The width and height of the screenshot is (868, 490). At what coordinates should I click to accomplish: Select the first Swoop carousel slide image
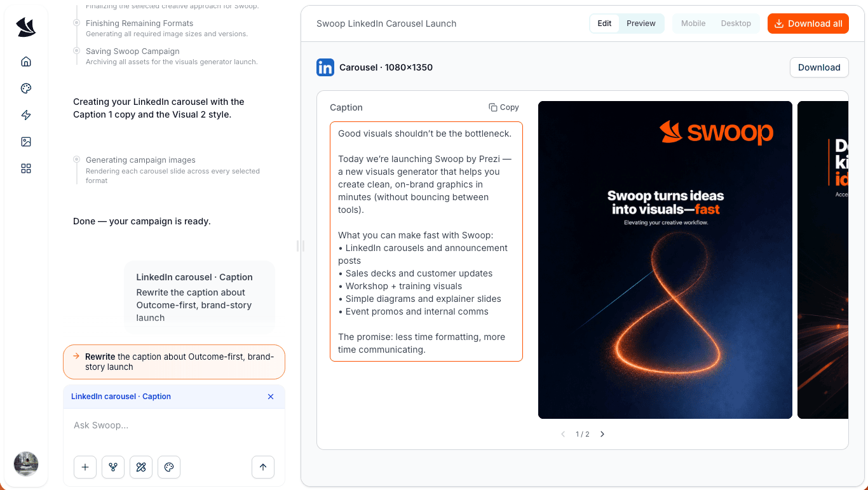[x=665, y=260]
